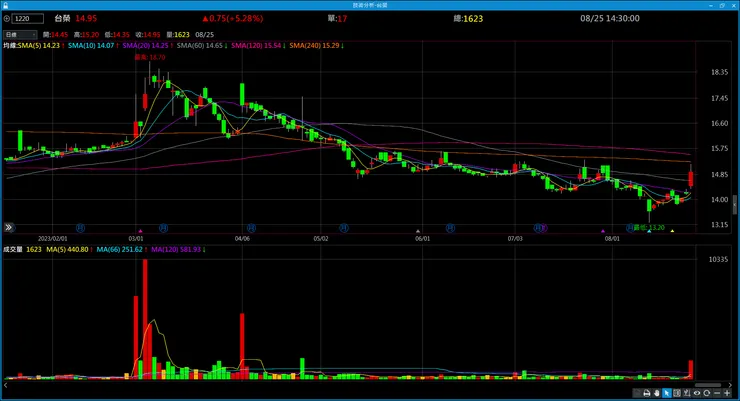Click the SMA(5) 14.23 indicator label

[x=38, y=46]
